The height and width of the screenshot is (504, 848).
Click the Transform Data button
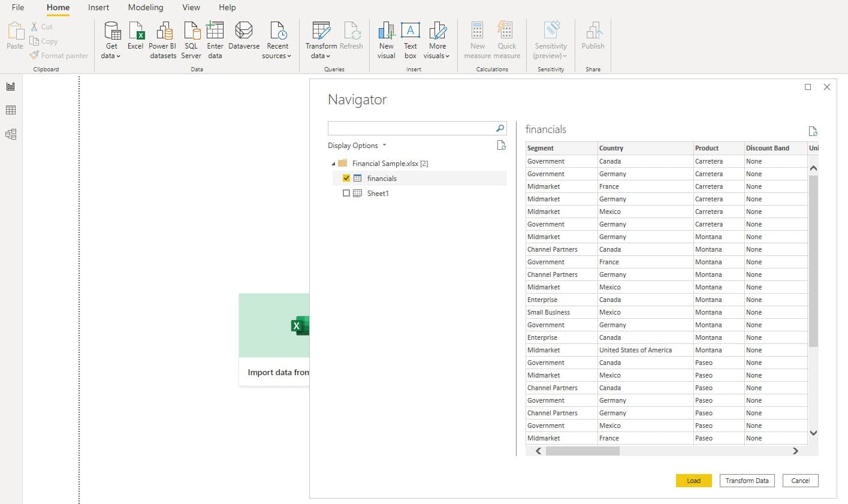(747, 481)
